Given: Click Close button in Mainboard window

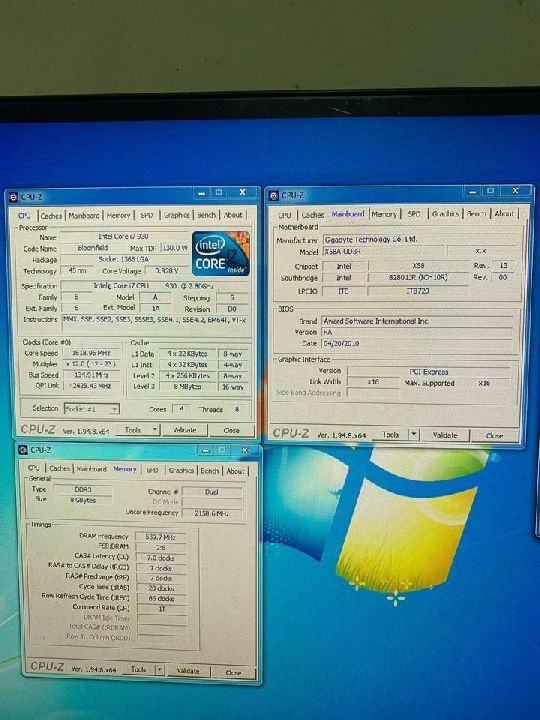Looking at the screenshot, I should pyautogui.click(x=495, y=435).
